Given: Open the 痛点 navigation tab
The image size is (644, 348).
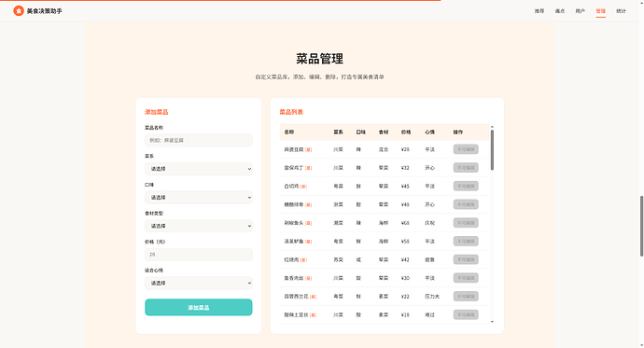Looking at the screenshot, I should click(560, 11).
